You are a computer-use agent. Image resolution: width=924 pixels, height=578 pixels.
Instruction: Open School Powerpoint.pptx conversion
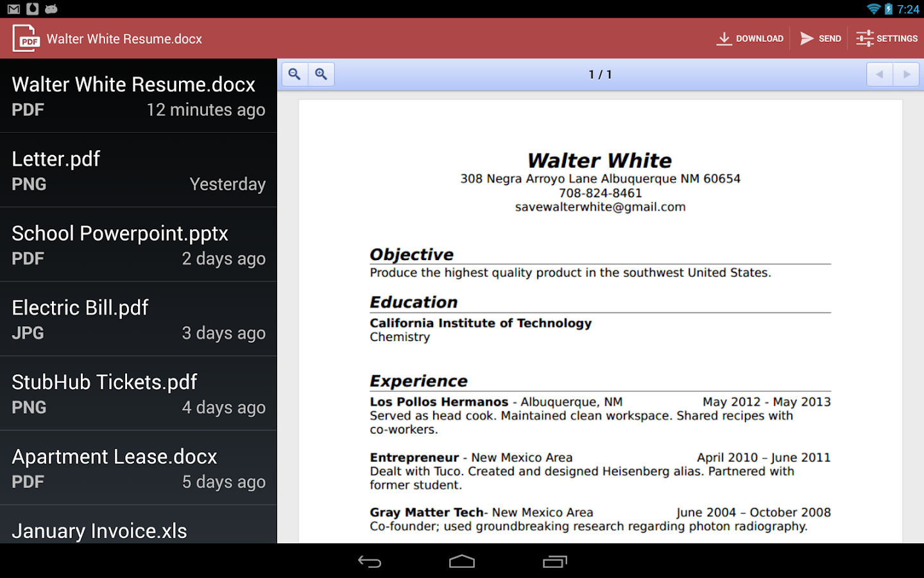coord(139,245)
